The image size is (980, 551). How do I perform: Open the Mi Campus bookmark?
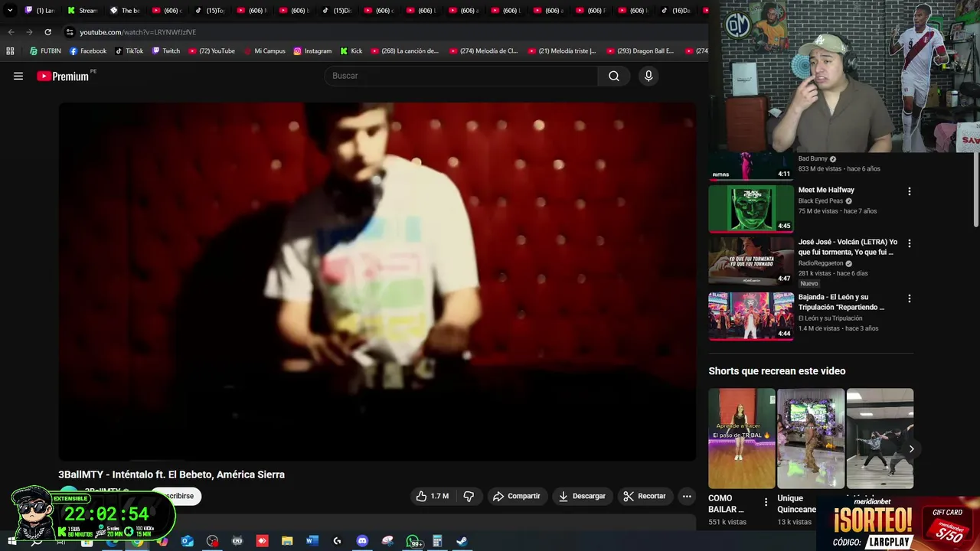[264, 51]
